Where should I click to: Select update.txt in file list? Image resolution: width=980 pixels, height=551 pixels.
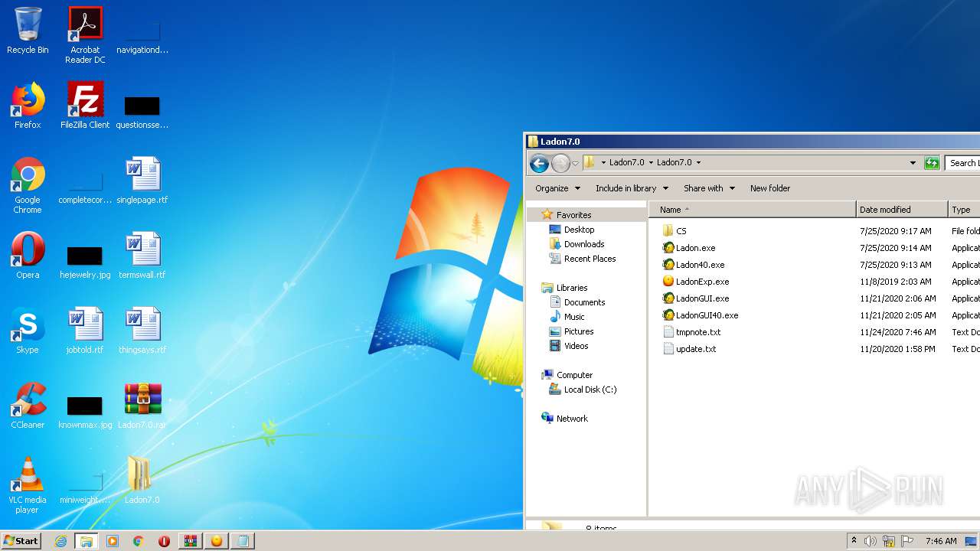coord(696,349)
